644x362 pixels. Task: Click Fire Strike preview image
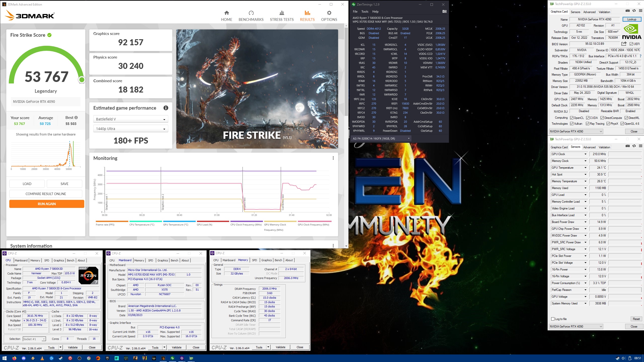(x=257, y=89)
